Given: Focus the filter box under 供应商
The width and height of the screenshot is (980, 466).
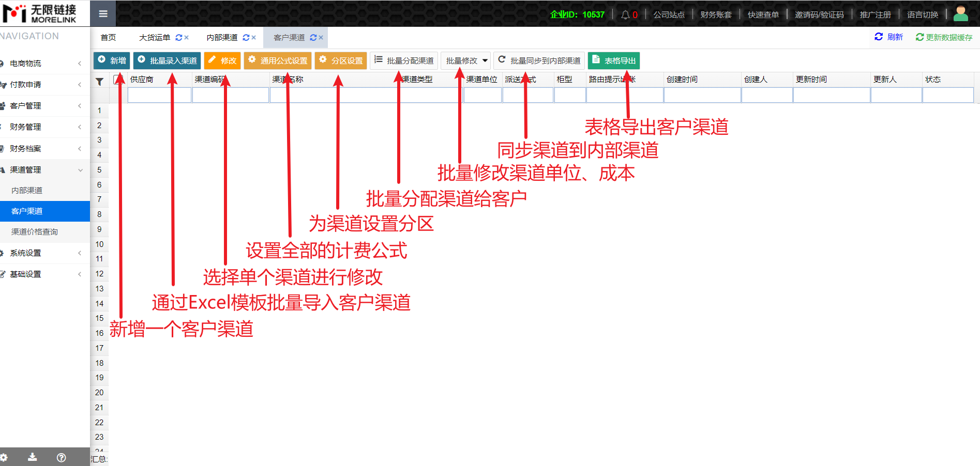Looking at the screenshot, I should click(160, 95).
